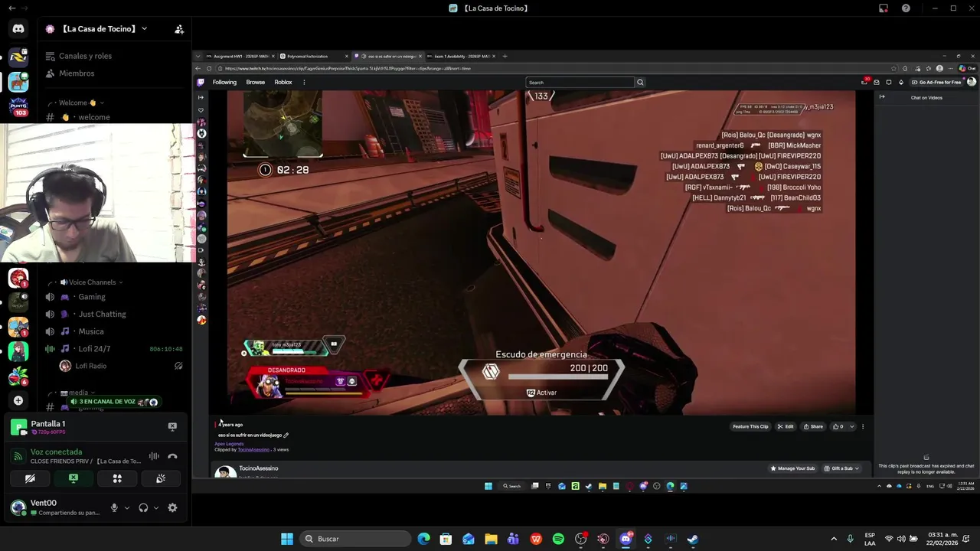This screenshot has height=551, width=980.
Task: Switch to Polynomial Factorization browser tab
Action: pyautogui.click(x=313, y=57)
